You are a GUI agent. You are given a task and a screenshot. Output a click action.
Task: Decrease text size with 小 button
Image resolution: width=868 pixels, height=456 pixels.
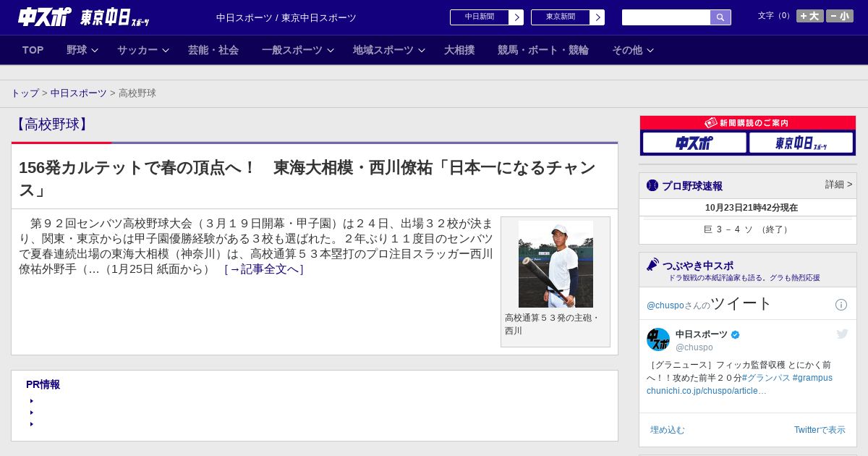coord(840,16)
